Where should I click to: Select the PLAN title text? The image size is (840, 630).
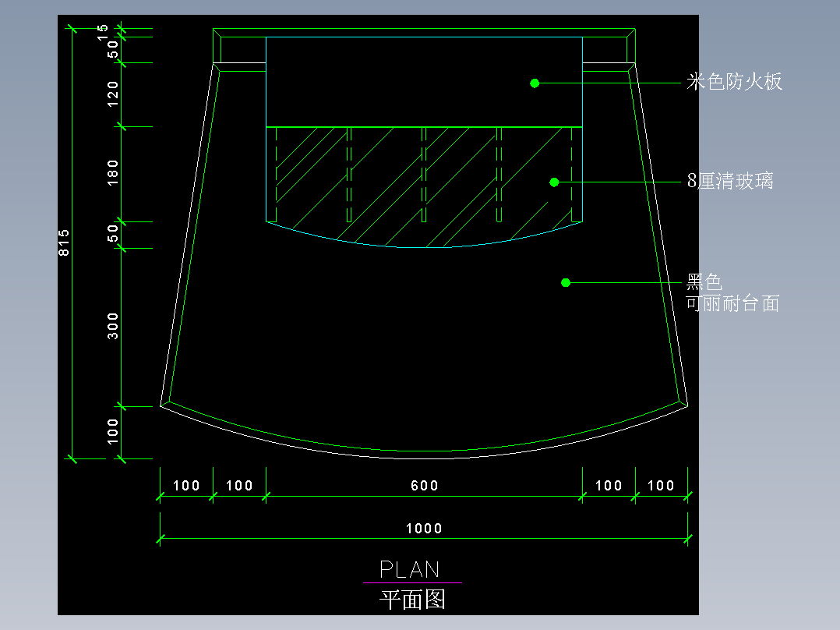[410, 569]
